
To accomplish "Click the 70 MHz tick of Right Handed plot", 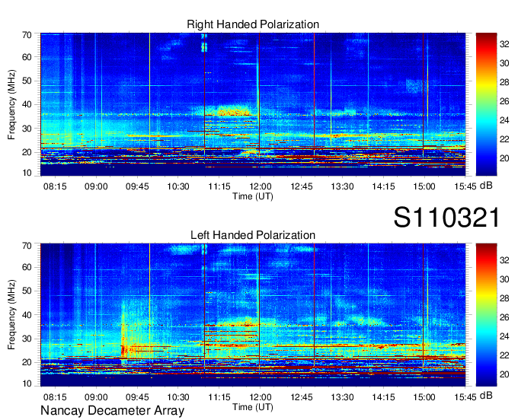I will pyautogui.click(x=27, y=35).
